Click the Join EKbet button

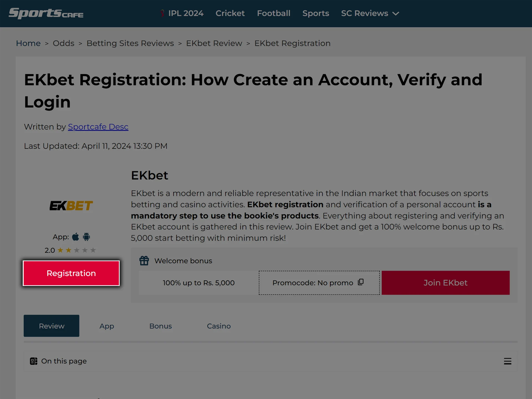[x=446, y=282]
